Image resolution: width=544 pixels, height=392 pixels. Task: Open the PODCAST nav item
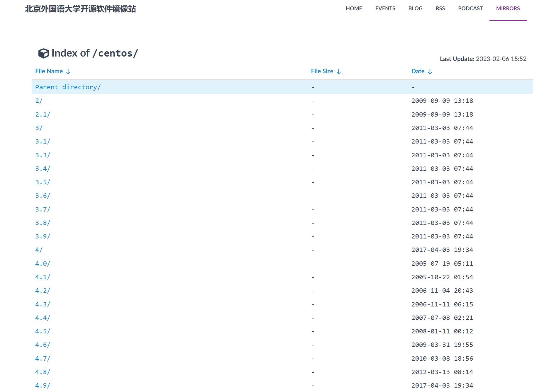(470, 8)
